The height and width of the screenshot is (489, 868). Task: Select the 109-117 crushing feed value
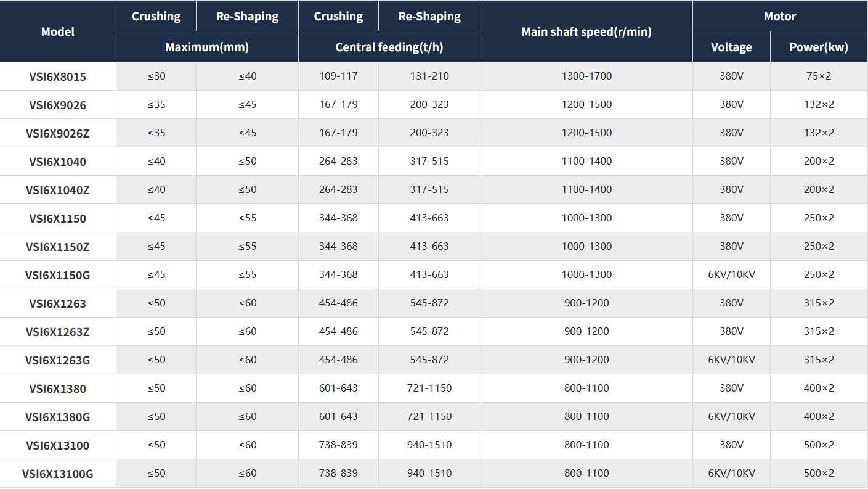pos(338,76)
